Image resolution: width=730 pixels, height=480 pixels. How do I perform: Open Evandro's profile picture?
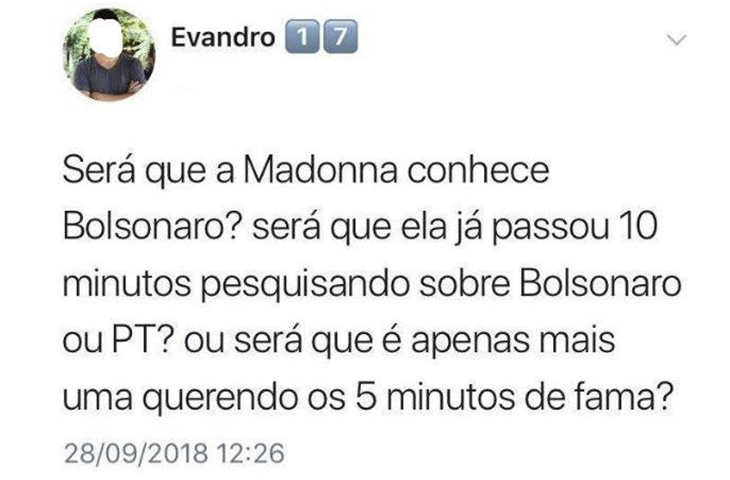point(109,54)
